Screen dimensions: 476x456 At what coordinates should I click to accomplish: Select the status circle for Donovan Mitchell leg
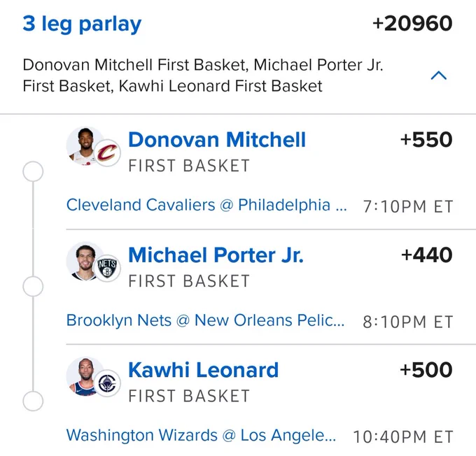(33, 171)
